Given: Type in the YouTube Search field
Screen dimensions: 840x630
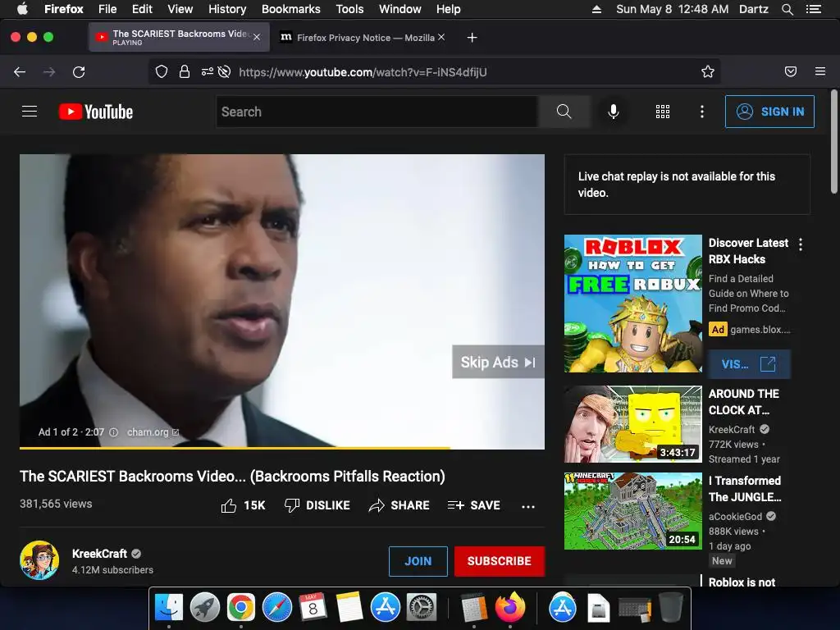Looking at the screenshot, I should pyautogui.click(x=377, y=112).
